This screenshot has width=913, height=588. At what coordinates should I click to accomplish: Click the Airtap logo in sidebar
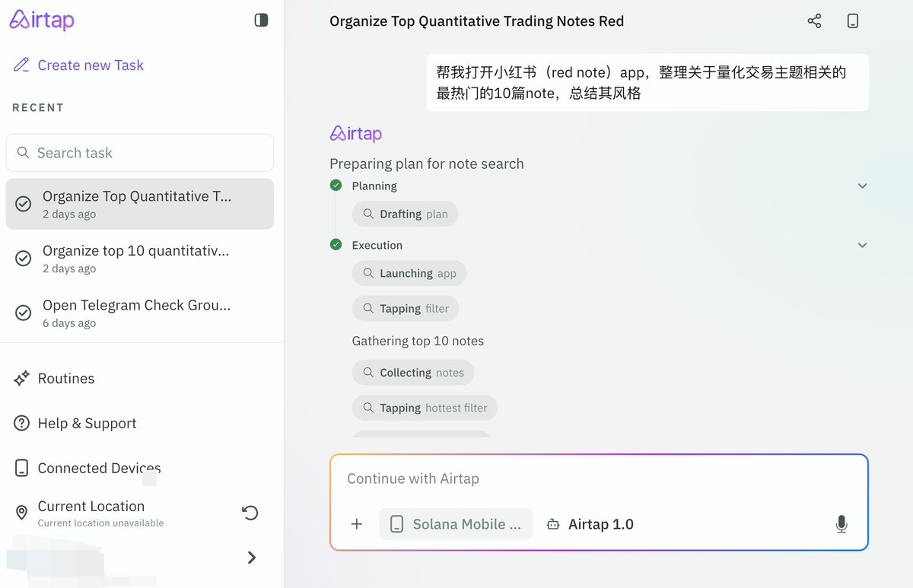[42, 20]
